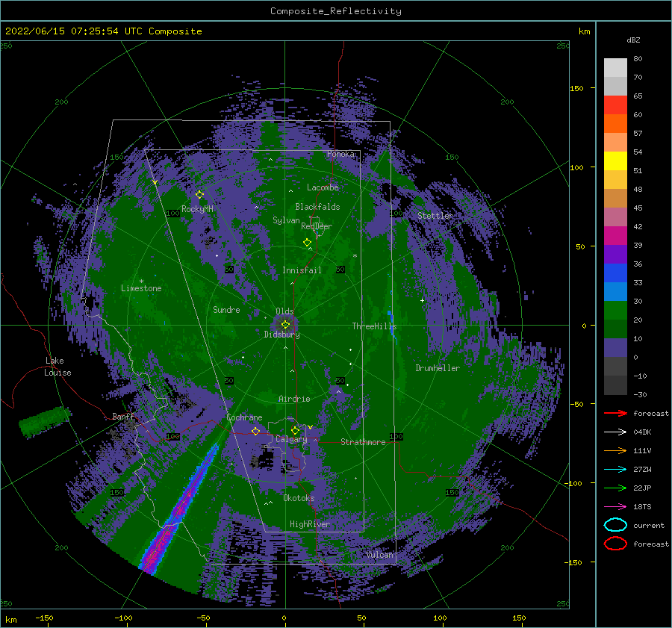
Task: Click the asterisk marker above Limestone
Action: click(141, 282)
